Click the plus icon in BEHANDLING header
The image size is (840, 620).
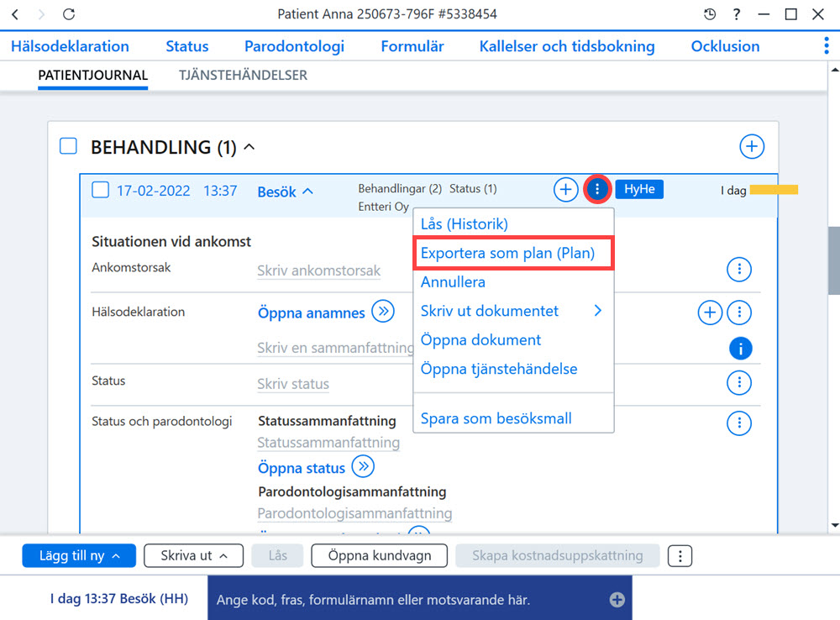(752, 146)
